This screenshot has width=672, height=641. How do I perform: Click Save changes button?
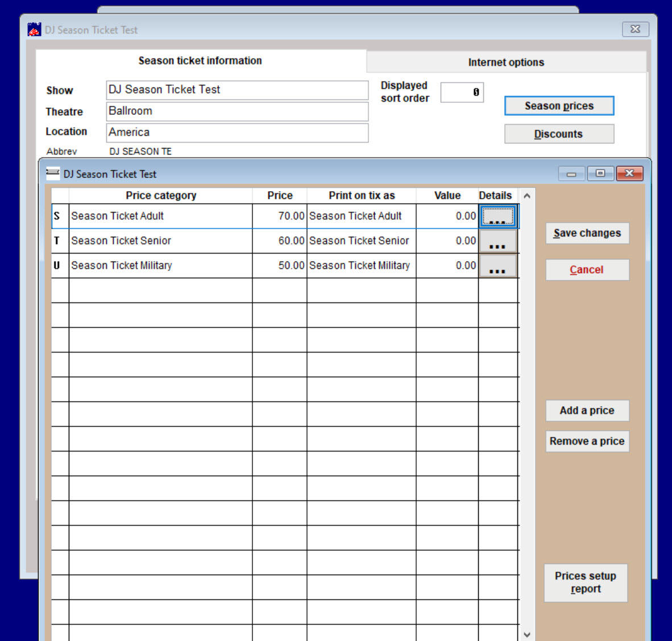587,233
